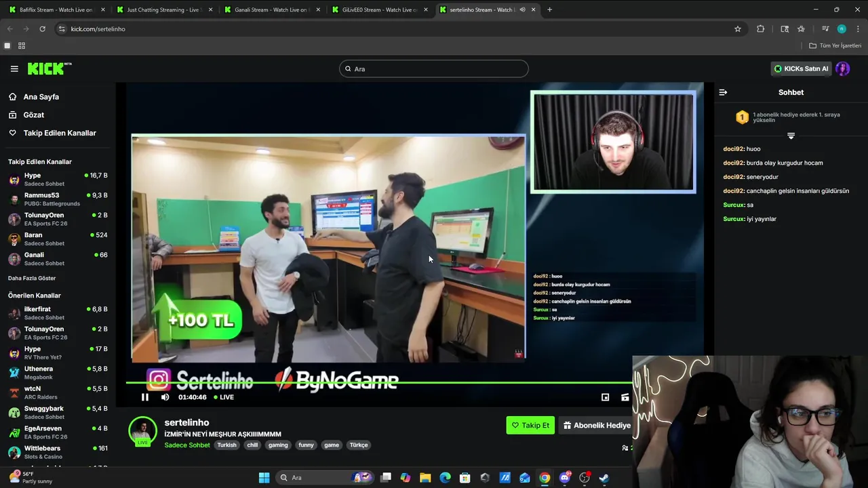Open Steam from taskbar
The width and height of the screenshot is (868, 488).
coord(604,478)
